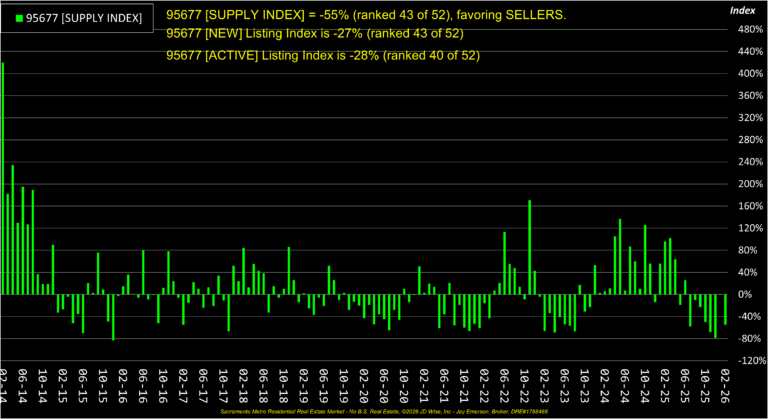Click the green legend swatch for 95677
This screenshot has height=419, width=768.
point(20,19)
